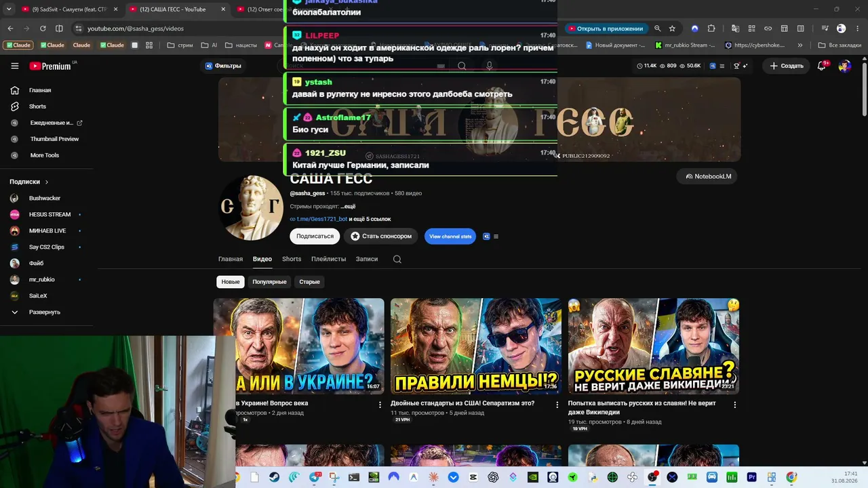
Task: Open the РУССКИЕ СЛАВЯНЕ video thumbnail
Action: pyautogui.click(x=654, y=346)
